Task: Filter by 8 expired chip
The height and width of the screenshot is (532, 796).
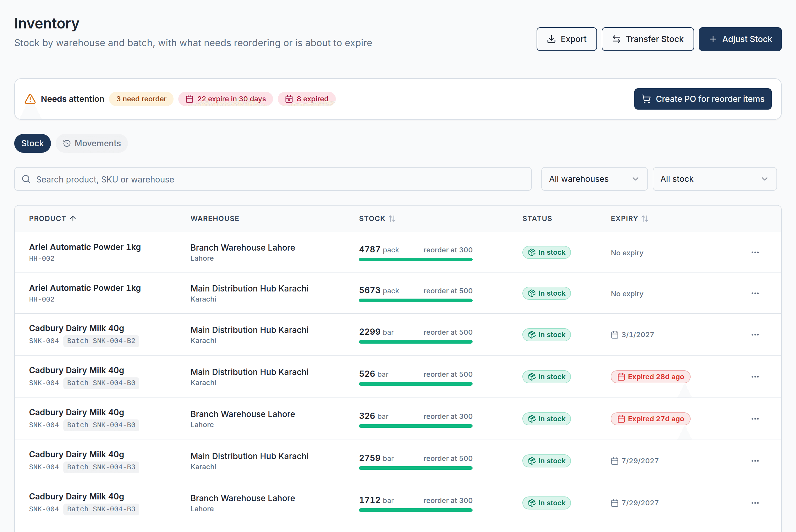Action: pyautogui.click(x=306, y=99)
